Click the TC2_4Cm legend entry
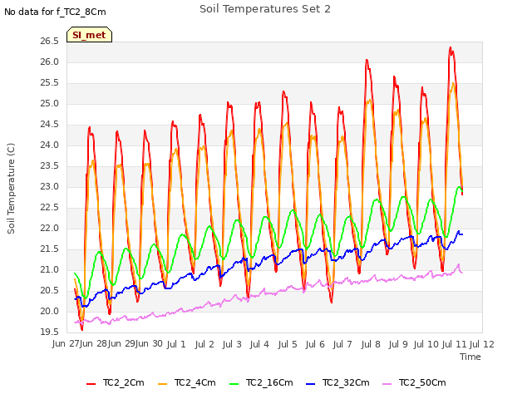Image resolution: width=532 pixels, height=399 pixels. click(187, 382)
